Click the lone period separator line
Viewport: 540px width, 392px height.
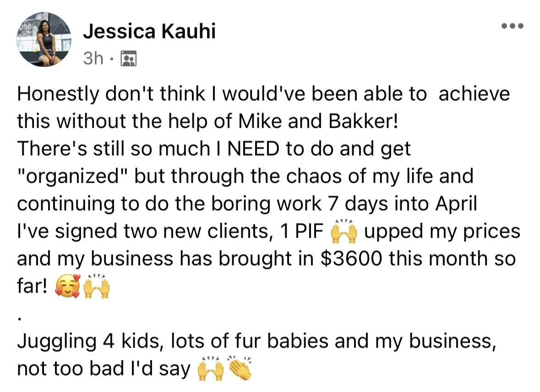[x=20, y=319]
